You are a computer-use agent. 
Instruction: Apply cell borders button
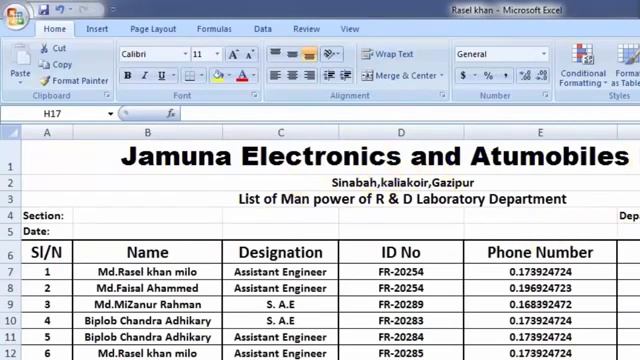[x=190, y=76]
